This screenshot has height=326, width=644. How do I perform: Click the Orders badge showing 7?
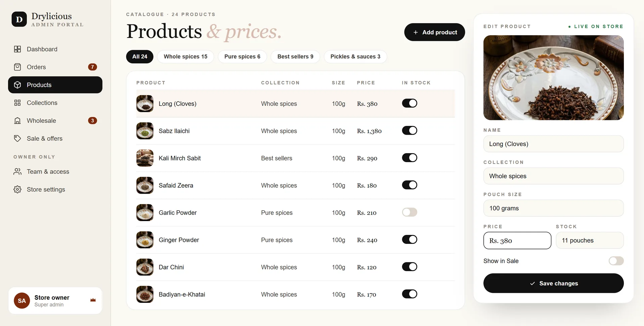[x=93, y=67]
